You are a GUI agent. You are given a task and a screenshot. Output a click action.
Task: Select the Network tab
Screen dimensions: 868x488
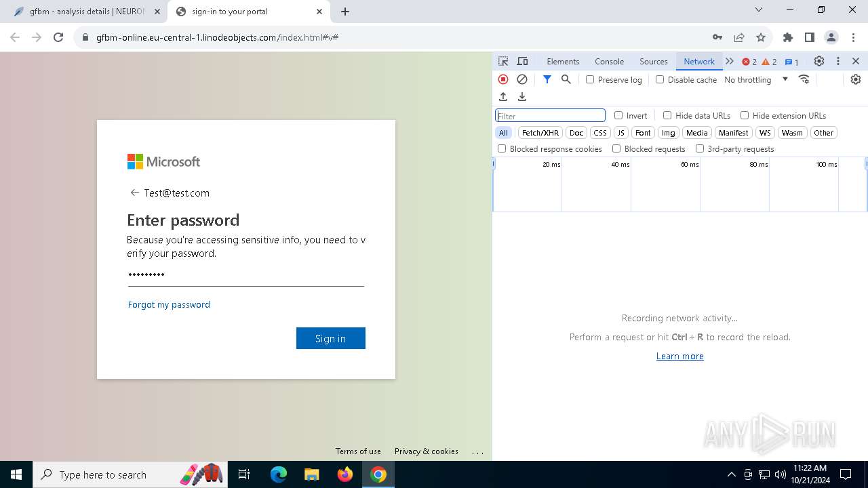tap(699, 61)
